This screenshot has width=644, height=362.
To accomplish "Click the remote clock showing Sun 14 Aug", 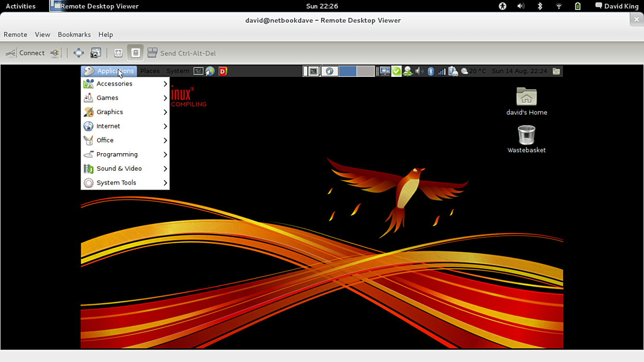I will pyautogui.click(x=519, y=71).
